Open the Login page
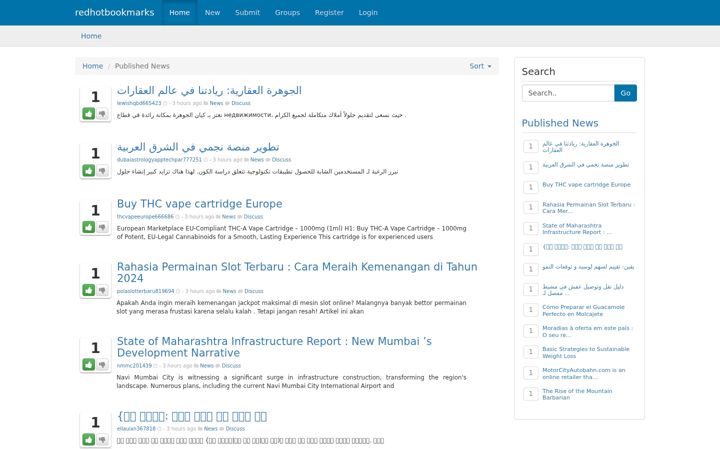 [x=368, y=12]
